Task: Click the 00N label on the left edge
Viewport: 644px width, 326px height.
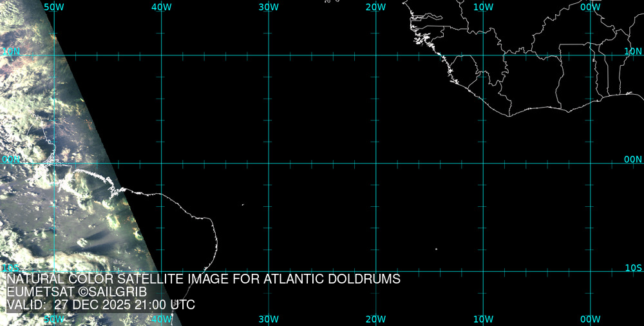Action: [x=11, y=159]
